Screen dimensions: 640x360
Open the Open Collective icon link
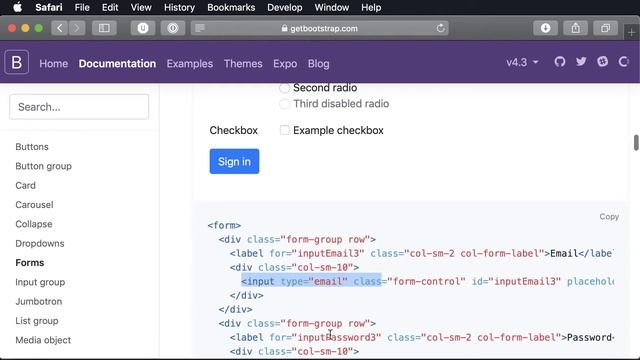pos(623,62)
